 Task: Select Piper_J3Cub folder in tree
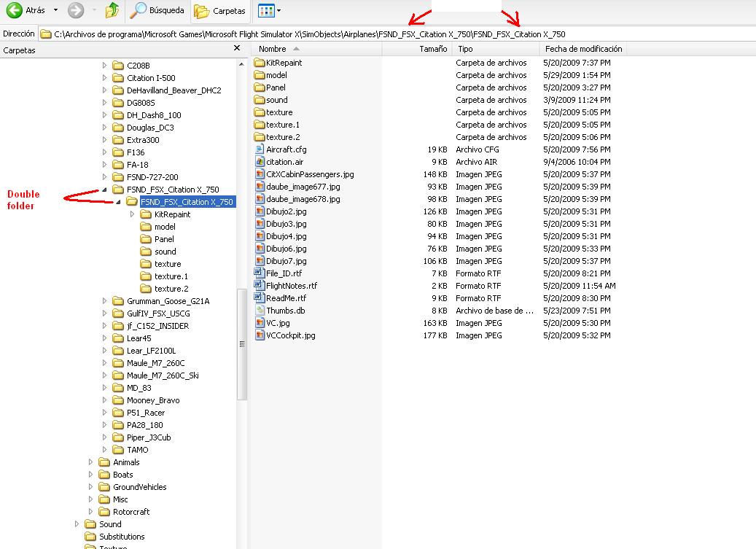coord(149,437)
